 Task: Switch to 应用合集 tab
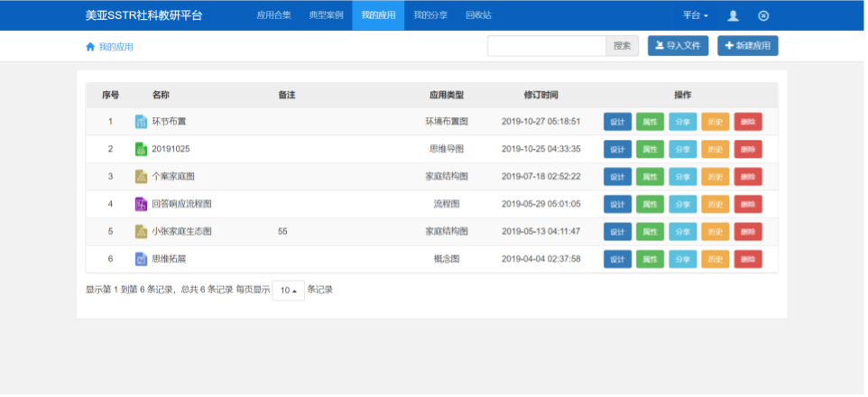tap(274, 15)
